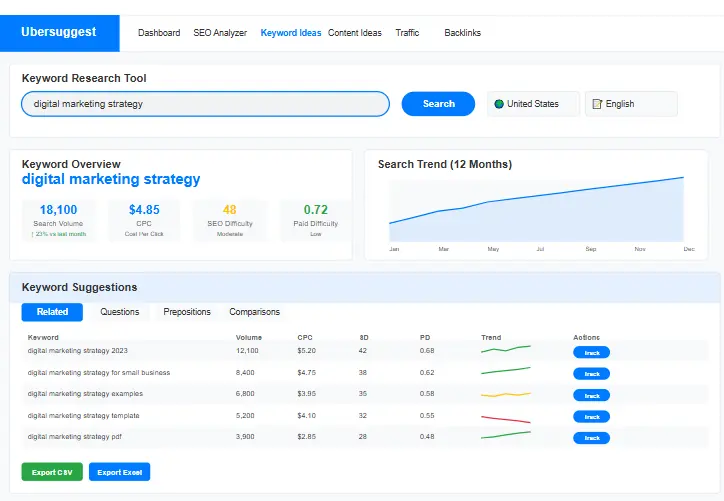Sort by the Keyword column header
724x501 pixels.
click(x=43, y=338)
